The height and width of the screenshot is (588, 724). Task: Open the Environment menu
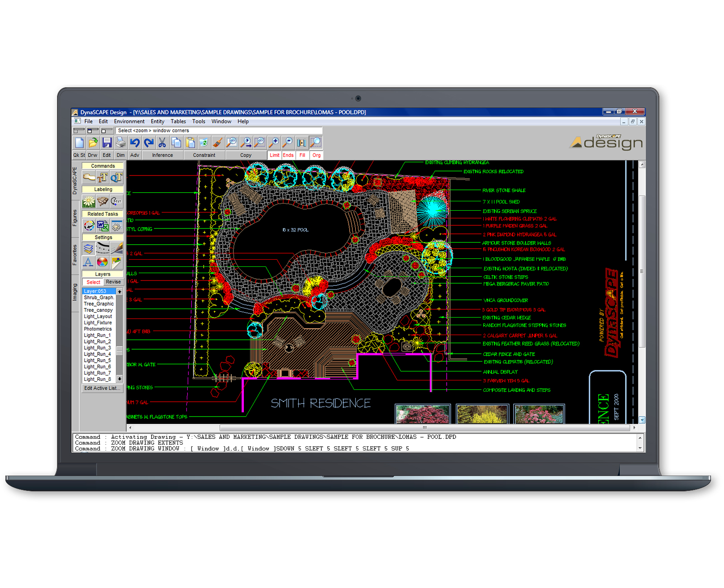(x=129, y=121)
